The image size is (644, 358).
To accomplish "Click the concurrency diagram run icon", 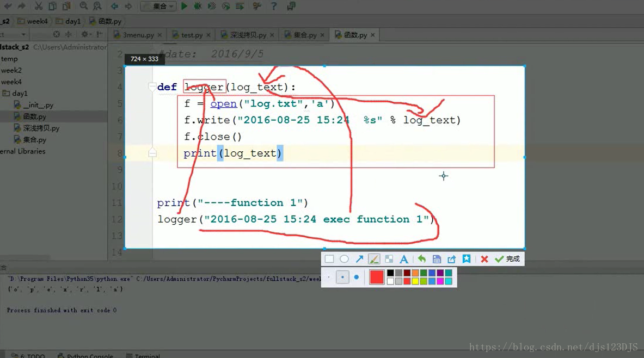I will pos(240,6).
